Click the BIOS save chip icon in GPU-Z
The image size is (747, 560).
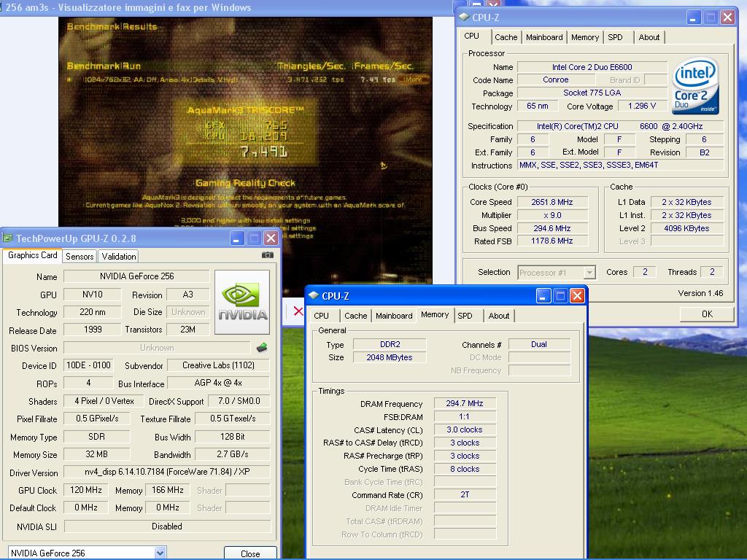[x=262, y=348]
